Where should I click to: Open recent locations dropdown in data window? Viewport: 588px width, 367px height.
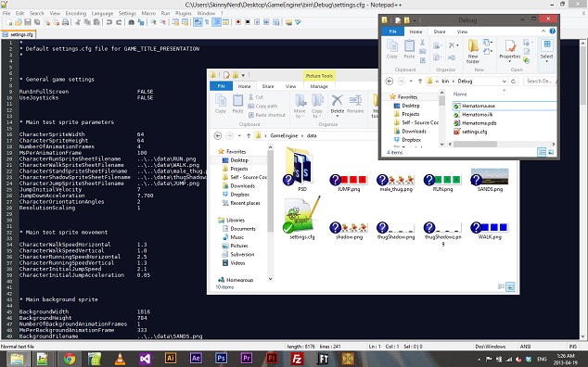(239, 135)
